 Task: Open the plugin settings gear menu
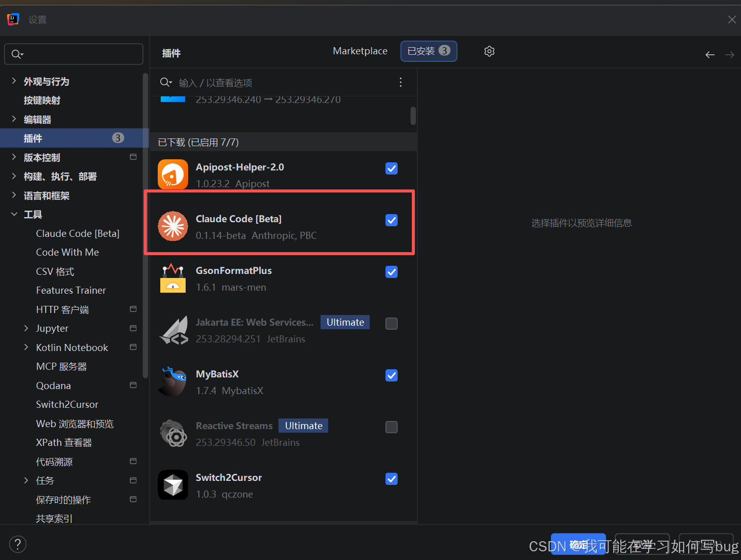(489, 51)
